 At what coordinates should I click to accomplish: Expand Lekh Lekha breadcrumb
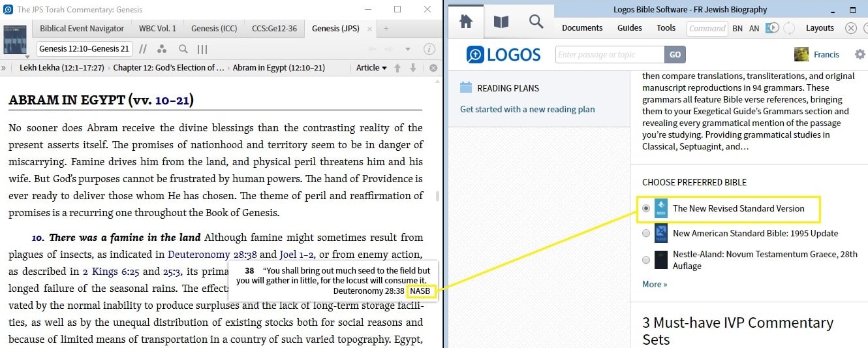tap(61, 68)
